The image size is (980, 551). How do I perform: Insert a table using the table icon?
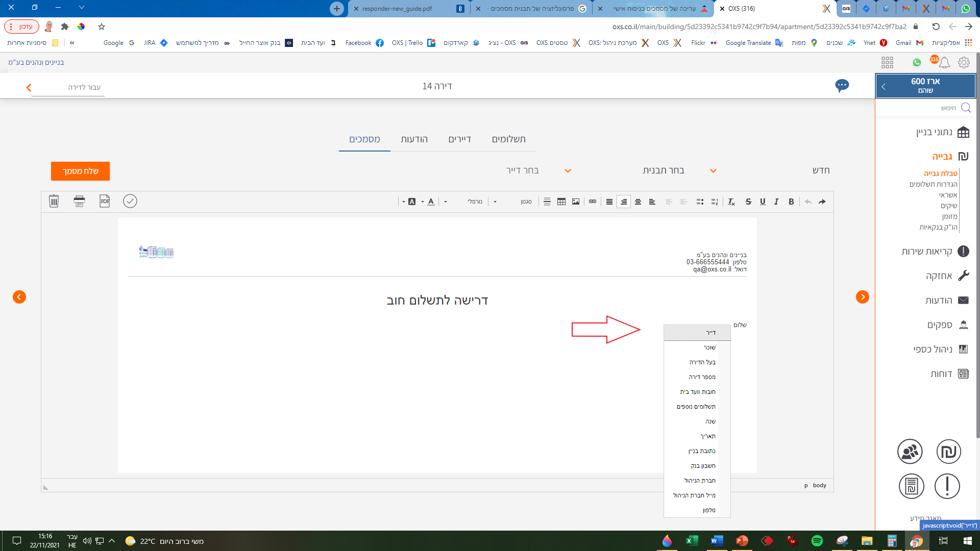(x=561, y=202)
